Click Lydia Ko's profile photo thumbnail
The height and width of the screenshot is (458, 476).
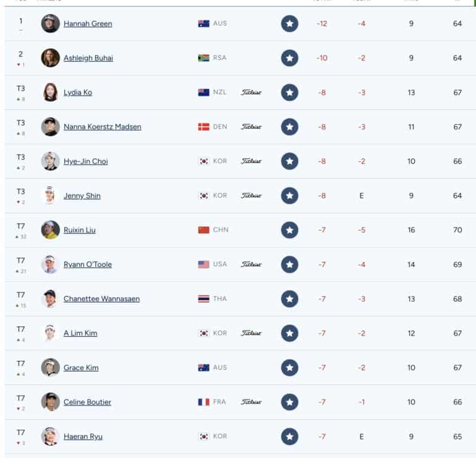51,92
